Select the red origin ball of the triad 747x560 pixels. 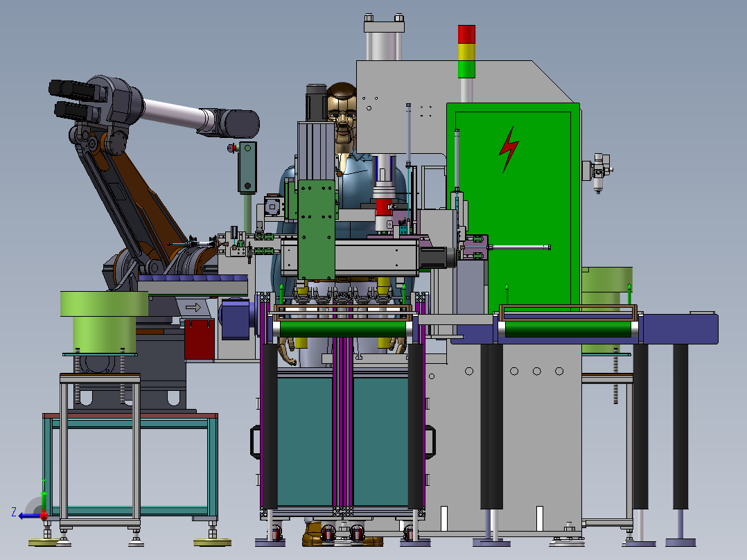click(x=44, y=515)
